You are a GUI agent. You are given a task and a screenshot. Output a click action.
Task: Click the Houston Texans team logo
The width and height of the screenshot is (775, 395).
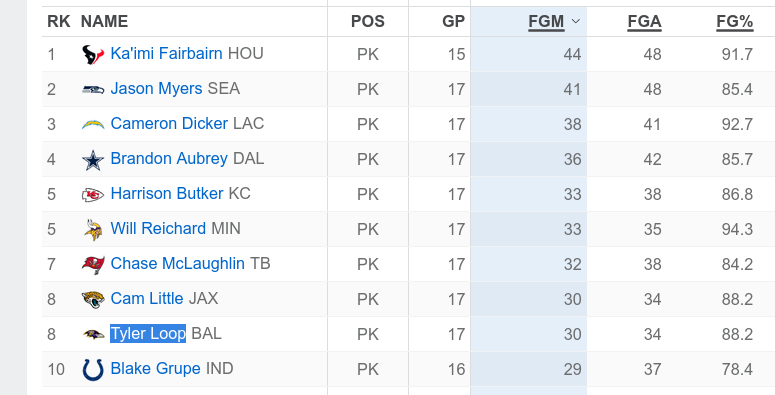(x=93, y=54)
